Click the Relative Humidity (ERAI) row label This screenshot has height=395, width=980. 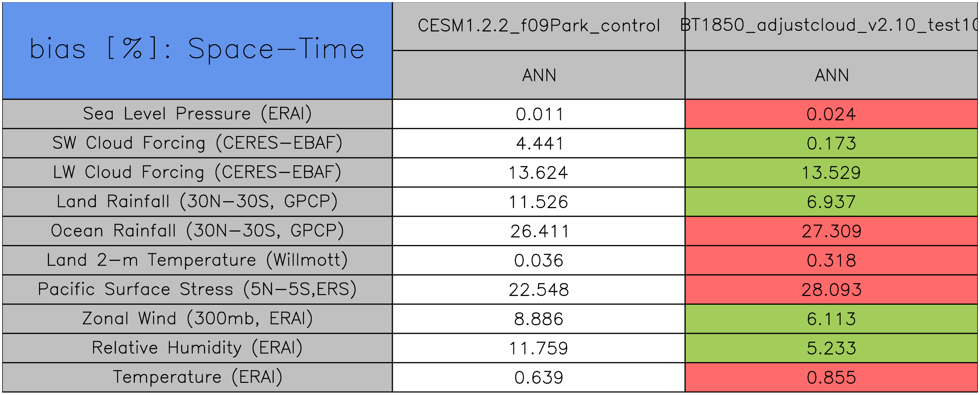coord(197,348)
